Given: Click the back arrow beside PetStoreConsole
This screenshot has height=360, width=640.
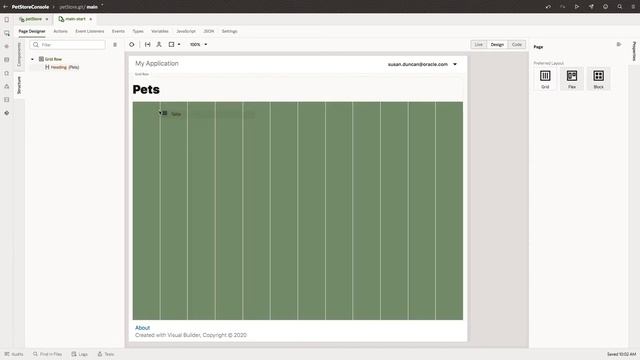Looking at the screenshot, I should point(5,7).
